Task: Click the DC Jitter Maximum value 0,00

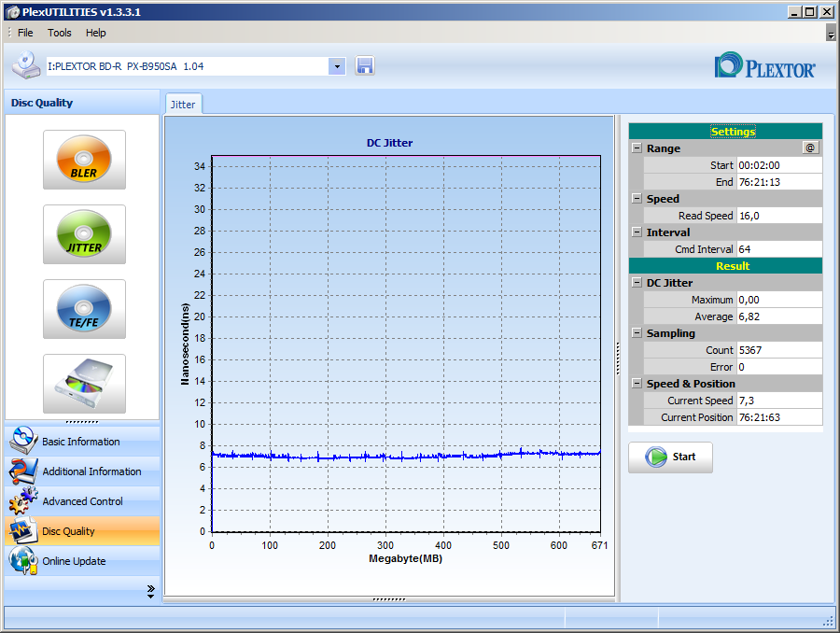Action: tap(779, 300)
